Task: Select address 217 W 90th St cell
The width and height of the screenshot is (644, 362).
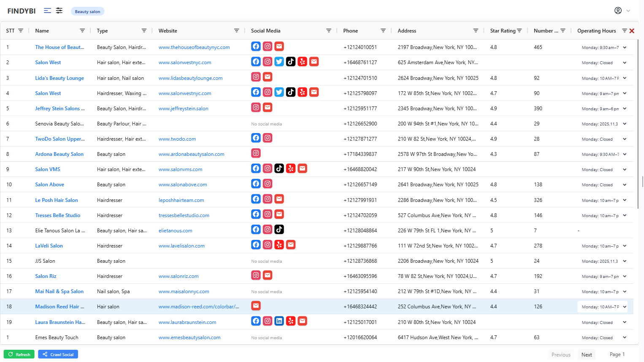Action: point(436,169)
